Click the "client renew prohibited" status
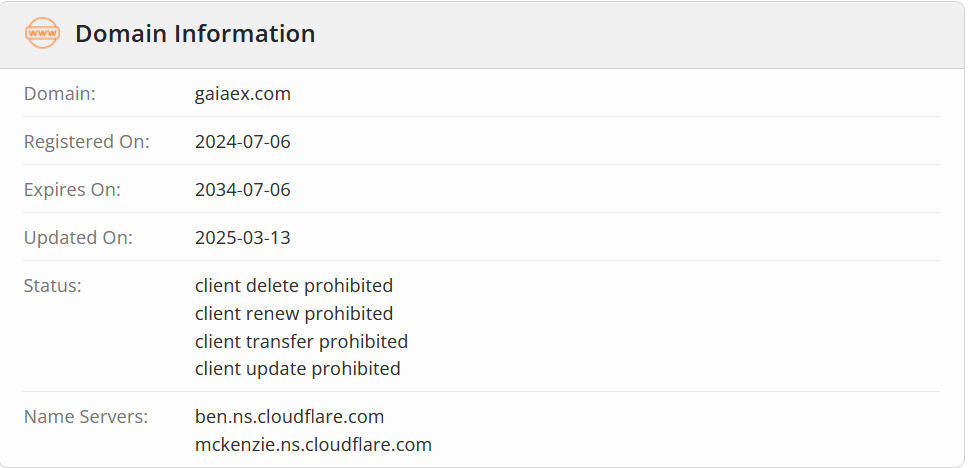The width and height of the screenshot is (968, 468). coord(294,314)
